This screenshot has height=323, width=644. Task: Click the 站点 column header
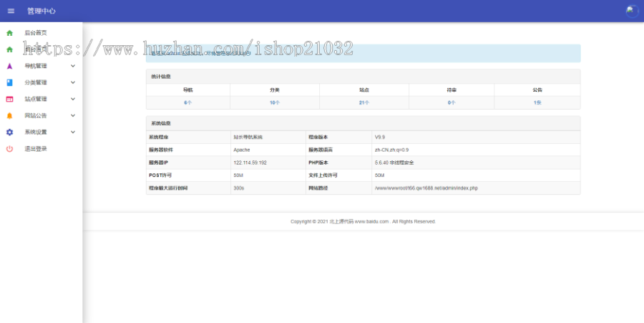pyautogui.click(x=364, y=90)
